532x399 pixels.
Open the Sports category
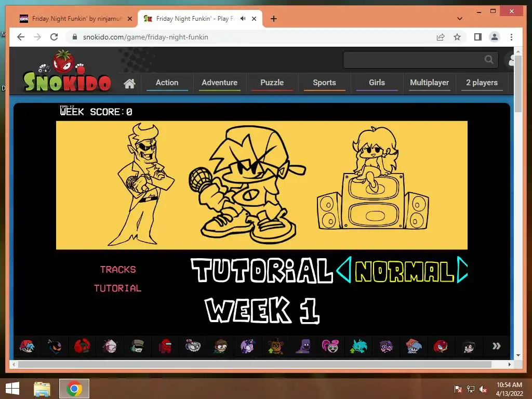coord(324,83)
